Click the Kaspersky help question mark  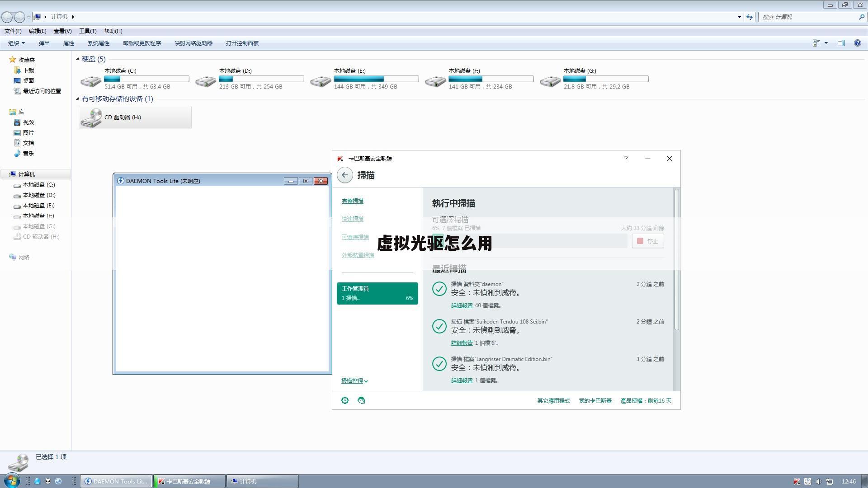tap(626, 159)
